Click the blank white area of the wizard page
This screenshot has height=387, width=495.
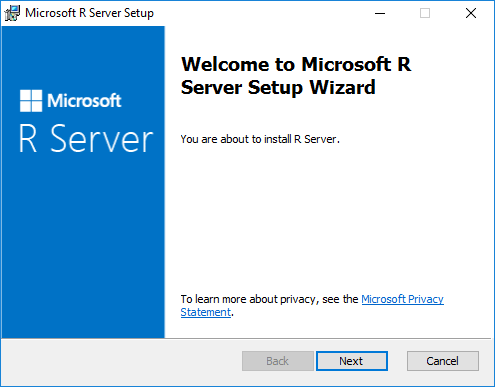pyautogui.click(x=327, y=217)
